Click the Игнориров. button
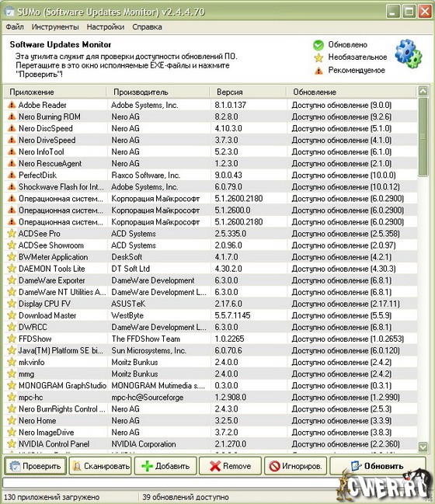This screenshot has height=504, width=435. [x=295, y=466]
